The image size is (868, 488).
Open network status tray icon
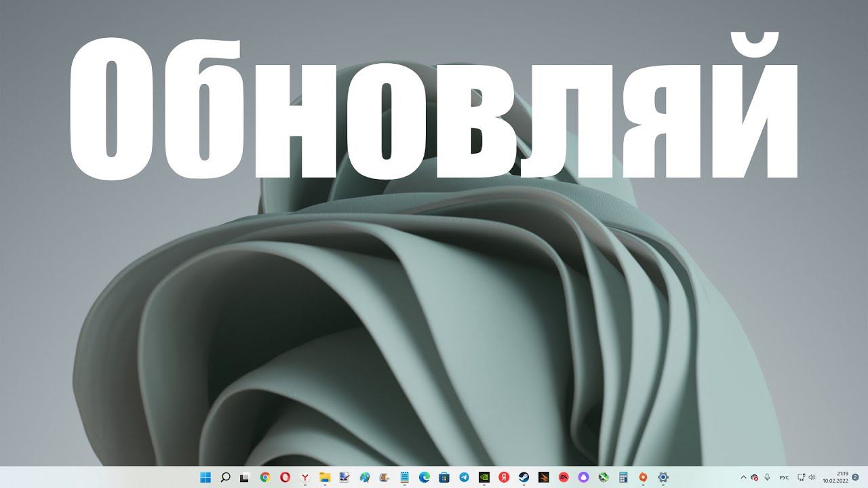(801, 477)
